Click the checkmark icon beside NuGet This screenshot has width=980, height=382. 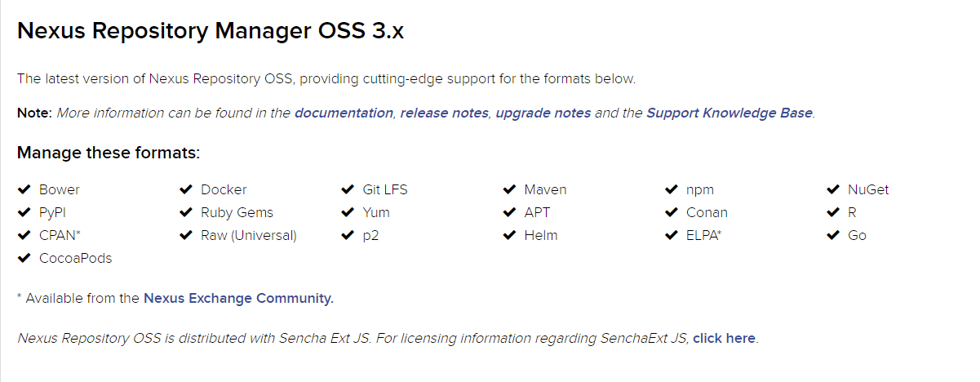tap(832, 189)
